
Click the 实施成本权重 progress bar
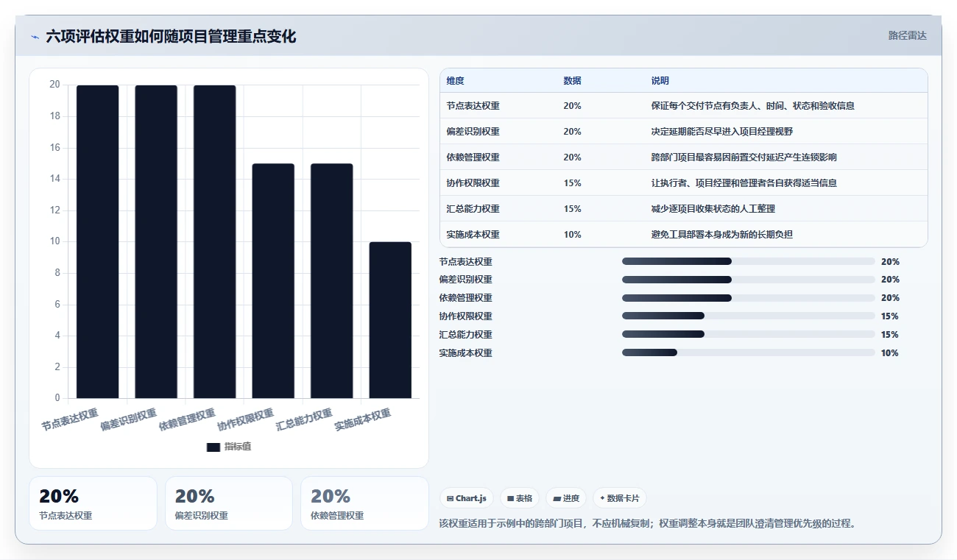[x=749, y=353]
